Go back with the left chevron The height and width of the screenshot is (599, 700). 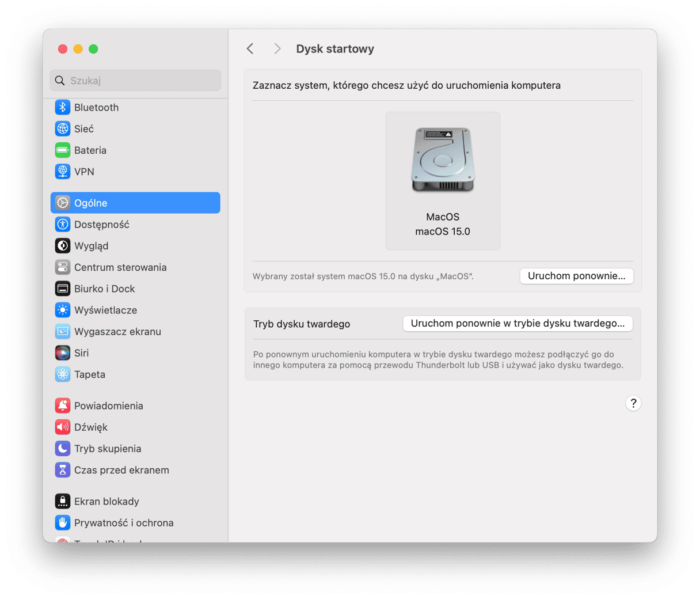click(250, 49)
